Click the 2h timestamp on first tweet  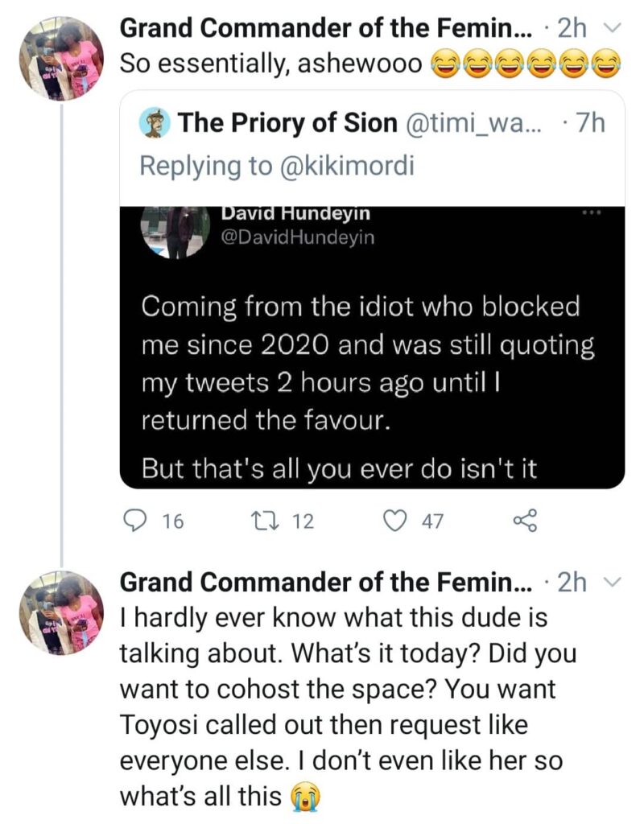(x=572, y=28)
